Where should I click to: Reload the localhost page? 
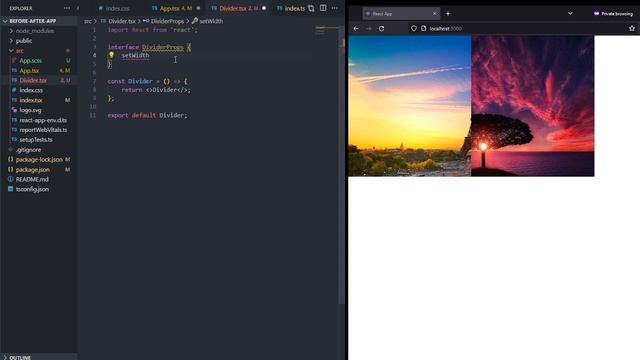coord(381,29)
